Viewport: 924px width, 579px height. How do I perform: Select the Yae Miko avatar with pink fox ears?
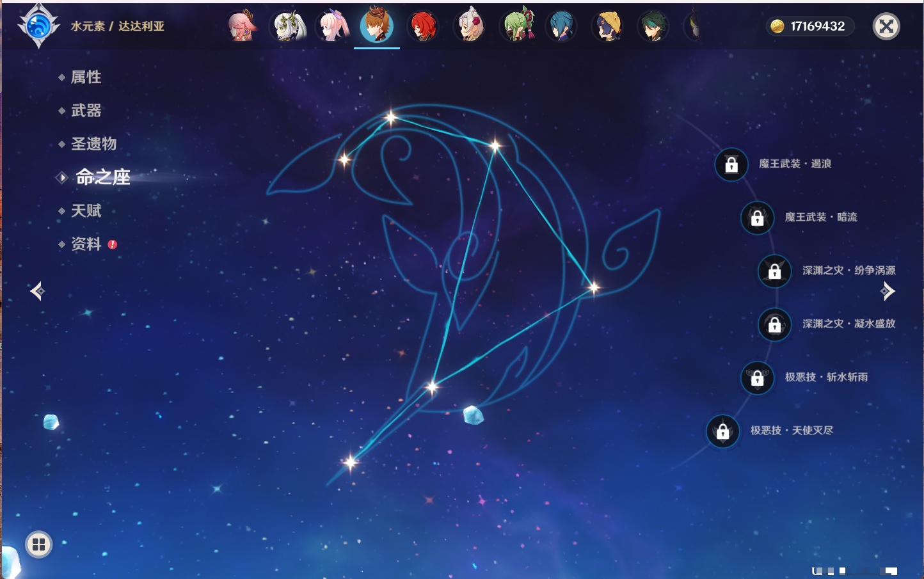(242, 26)
